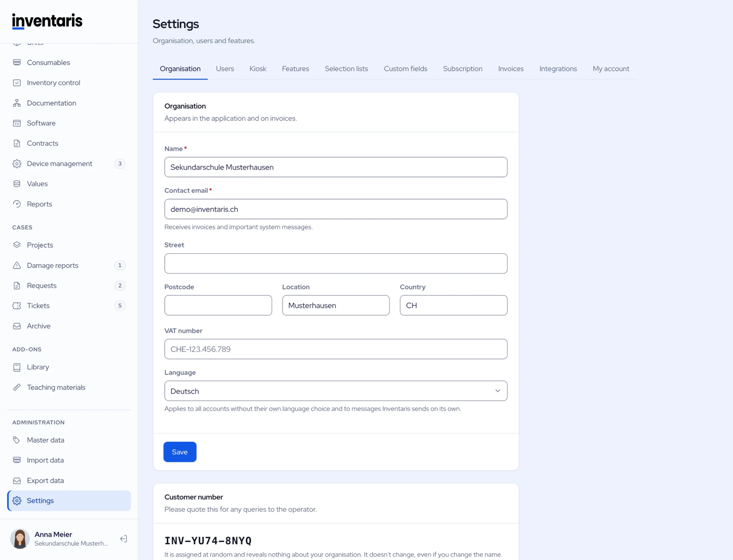The height and width of the screenshot is (560, 733).
Task: Open the Kiosk tab
Action: [x=258, y=69]
